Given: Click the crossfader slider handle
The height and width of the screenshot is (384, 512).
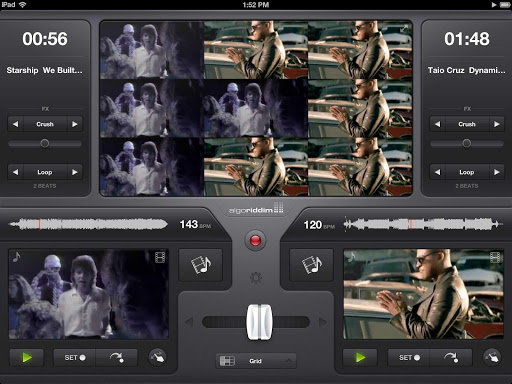Looking at the screenshot, I should 259,322.
